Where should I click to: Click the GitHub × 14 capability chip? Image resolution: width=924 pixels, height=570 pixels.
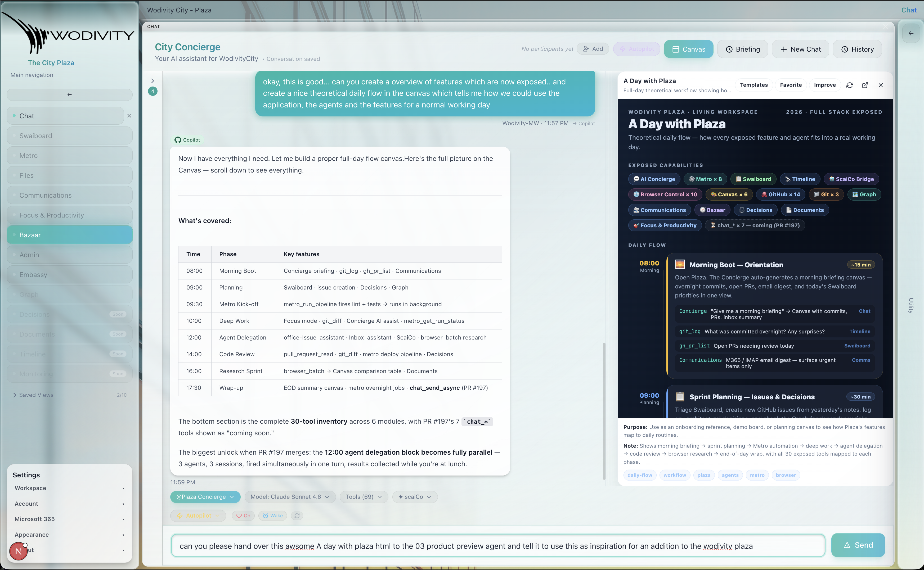tap(780, 194)
